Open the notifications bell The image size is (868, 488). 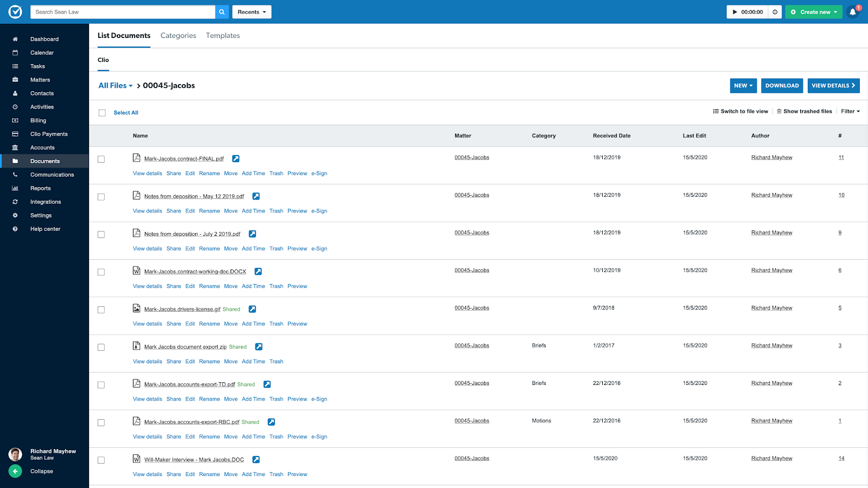point(853,12)
